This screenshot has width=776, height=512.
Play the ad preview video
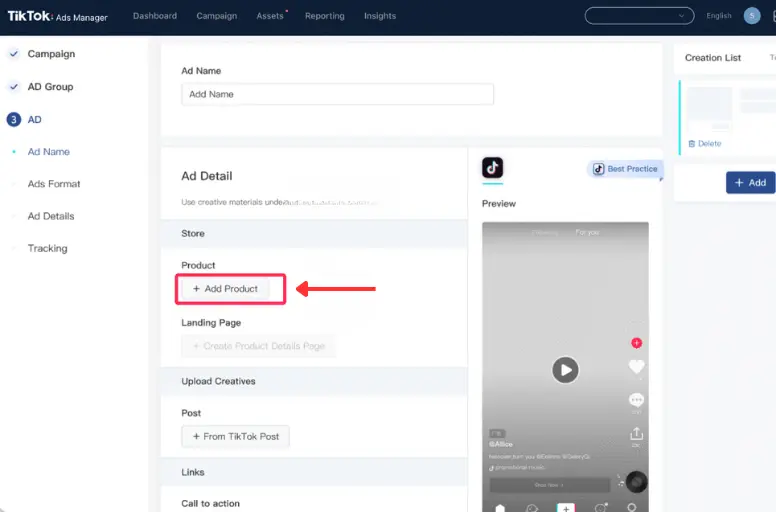click(565, 370)
